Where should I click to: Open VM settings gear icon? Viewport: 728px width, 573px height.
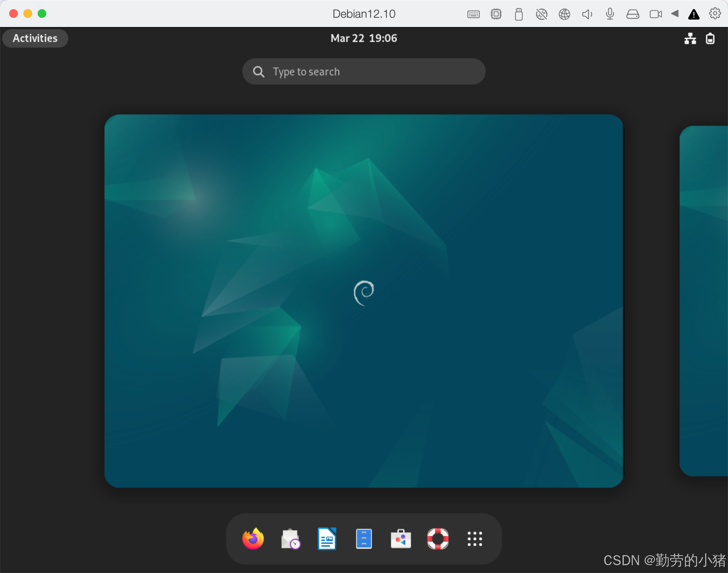(715, 14)
